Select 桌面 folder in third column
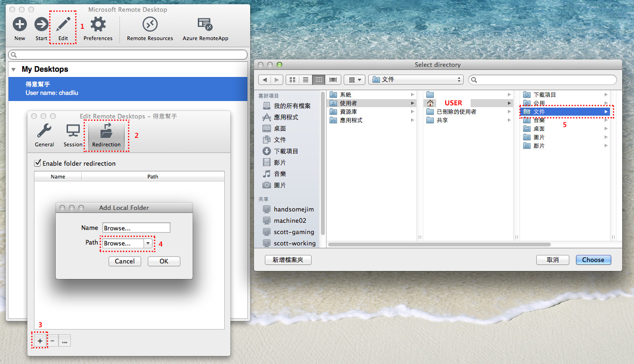 [566, 129]
